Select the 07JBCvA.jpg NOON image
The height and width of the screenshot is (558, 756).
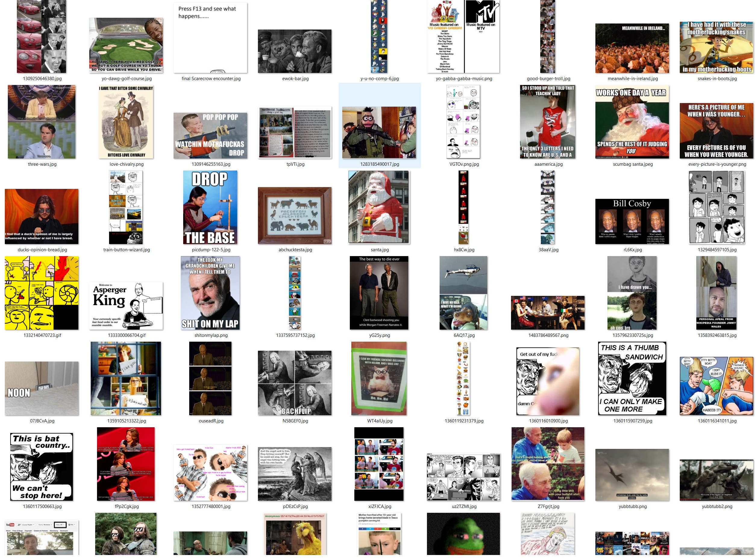[x=42, y=389]
